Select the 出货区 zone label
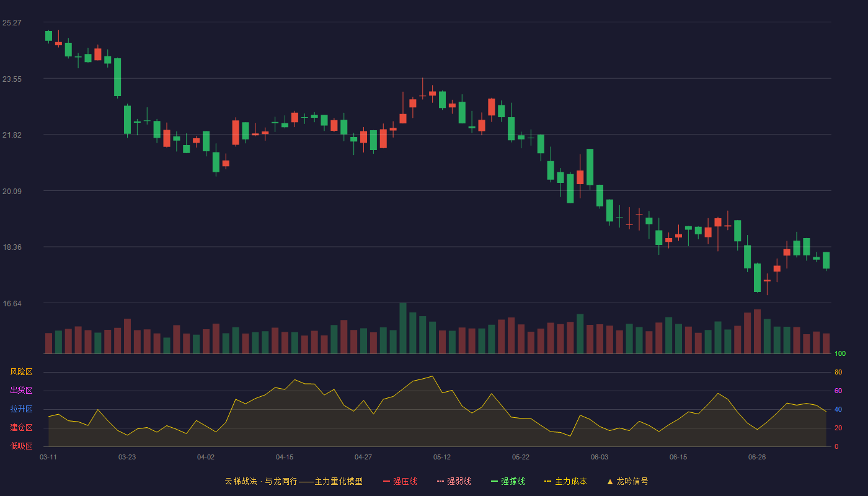This screenshot has width=868, height=496. tap(21, 391)
